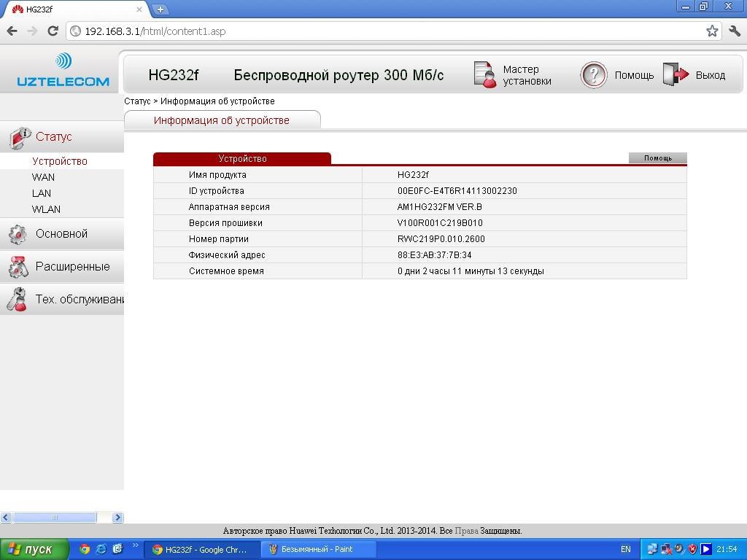747x560 pixels.
Task: Click the Статус section icon
Action: [x=20, y=137]
